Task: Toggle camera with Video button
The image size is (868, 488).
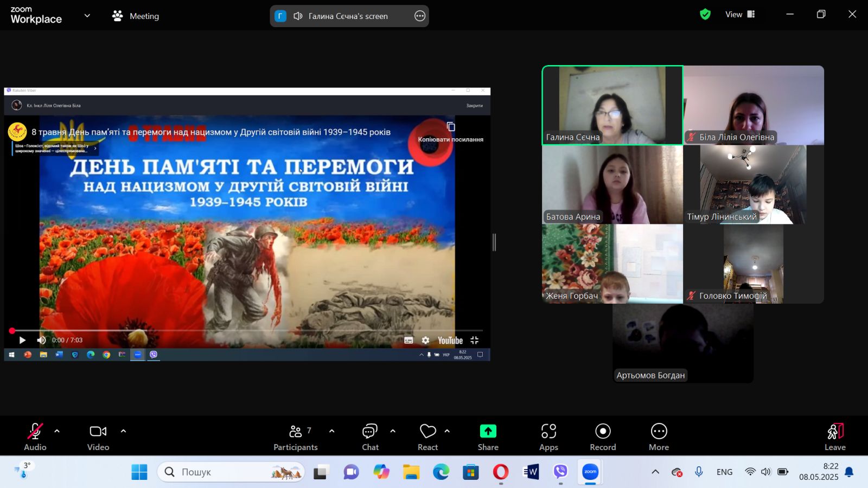Action: pyautogui.click(x=98, y=437)
